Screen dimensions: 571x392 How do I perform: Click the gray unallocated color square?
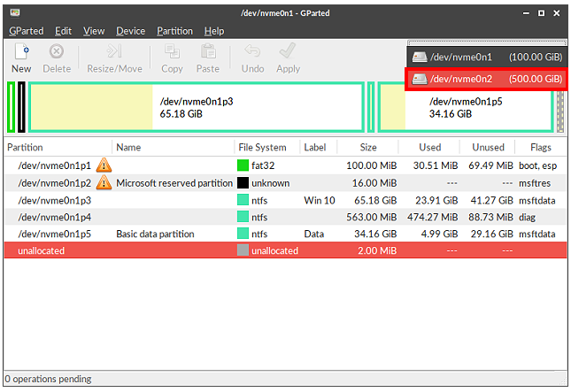243,250
